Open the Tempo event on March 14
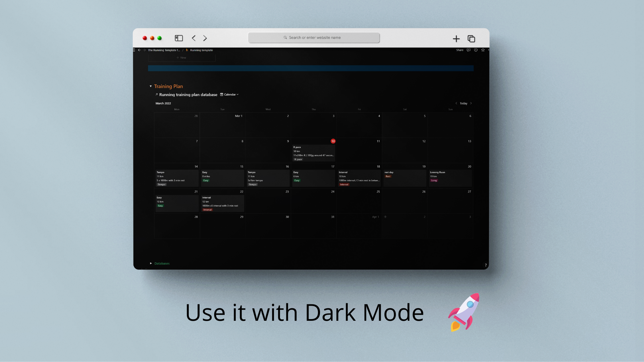644x362 pixels. (x=176, y=178)
